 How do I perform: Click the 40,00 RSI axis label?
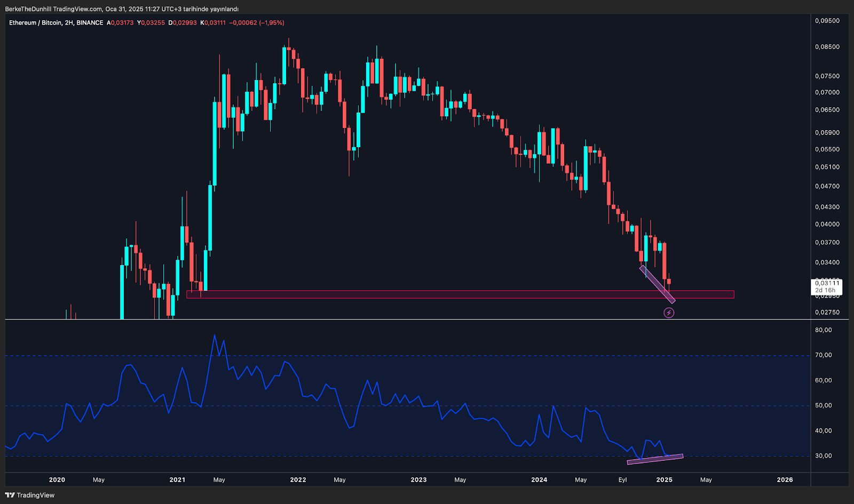824,431
